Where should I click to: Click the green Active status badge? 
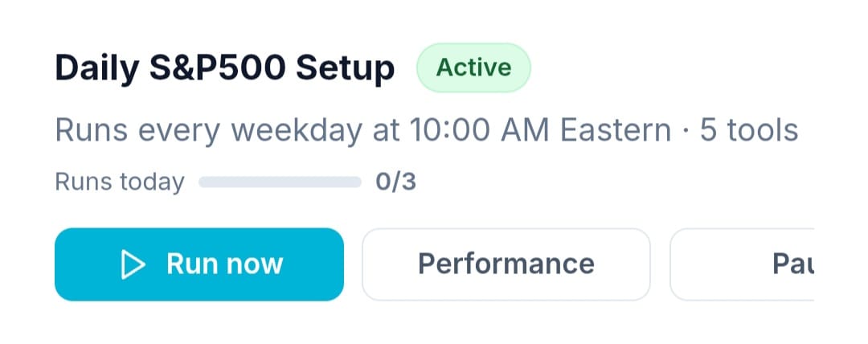click(x=474, y=68)
